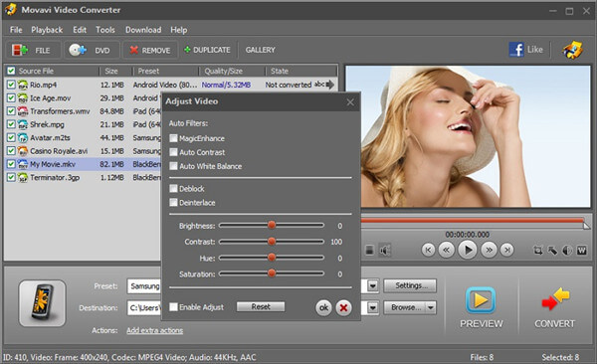The image size is (597, 364).
Task: Click the fast forward playback button
Action: click(x=489, y=251)
